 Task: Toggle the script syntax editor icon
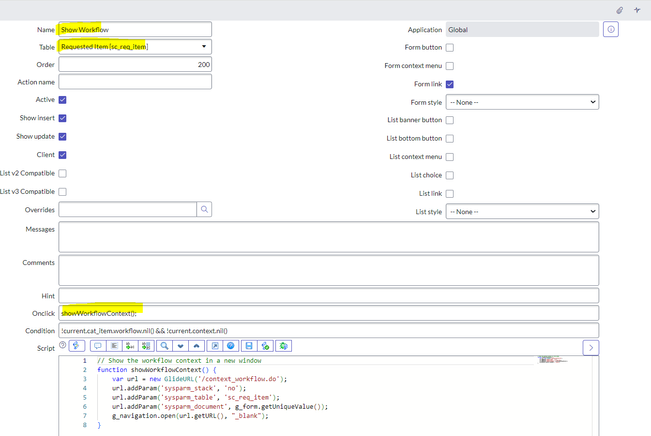click(77, 346)
